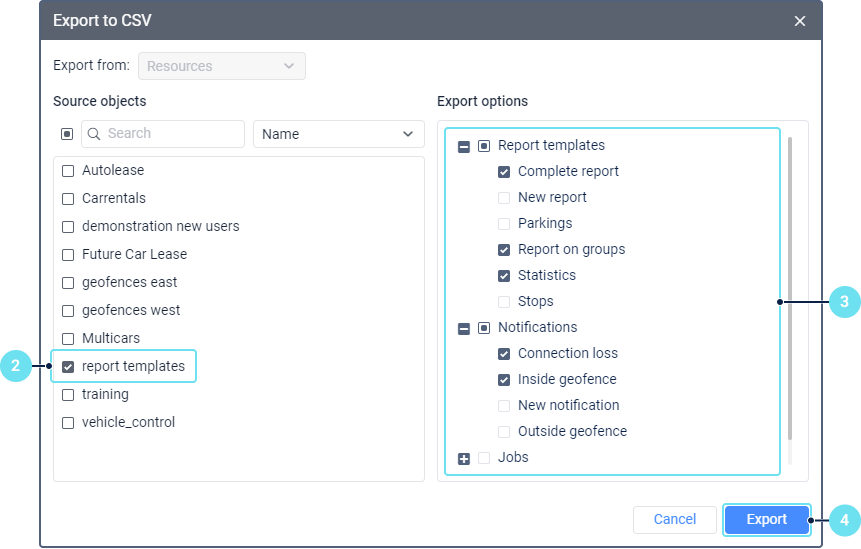Toggle the Notifications group checkbox
The height and width of the screenshot is (549, 861).
(x=484, y=328)
